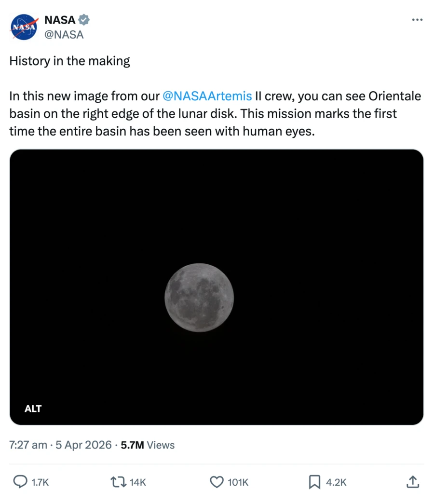Share the post via the share icon
The height and width of the screenshot is (504, 434).
click(412, 481)
